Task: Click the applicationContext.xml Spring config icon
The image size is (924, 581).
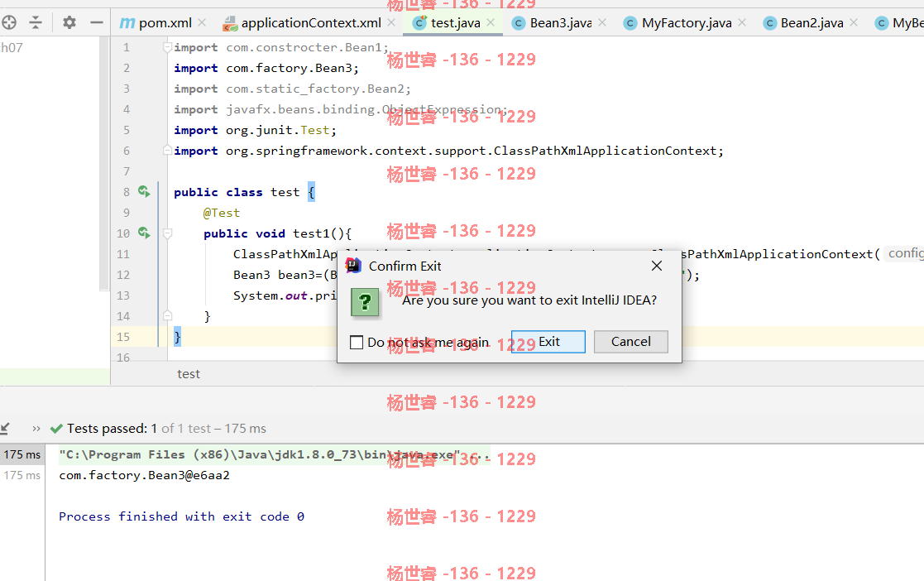Action: tap(230, 24)
